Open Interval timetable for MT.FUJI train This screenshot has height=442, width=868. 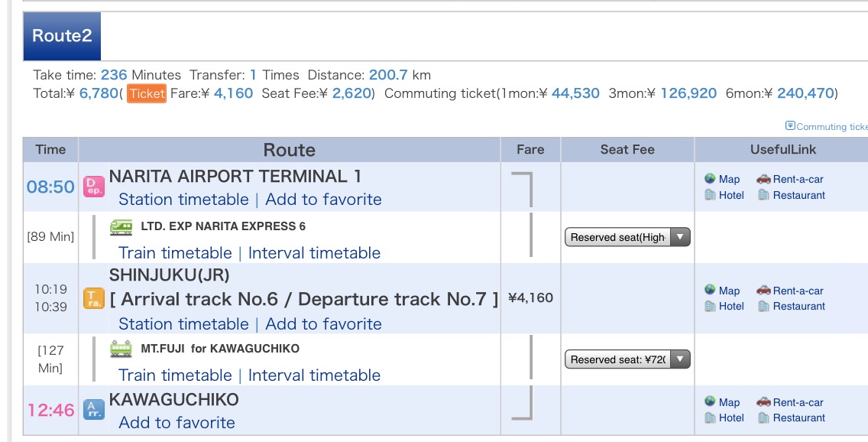point(315,375)
